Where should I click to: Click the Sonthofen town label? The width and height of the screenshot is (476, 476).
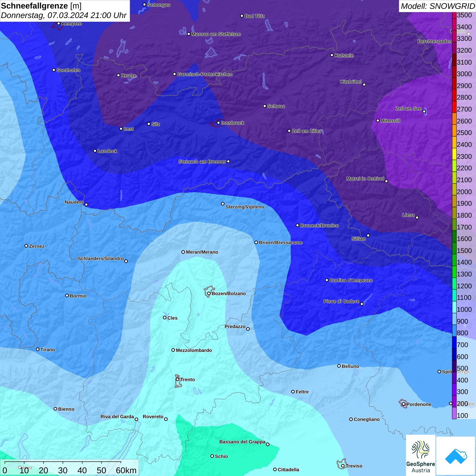[68, 70]
